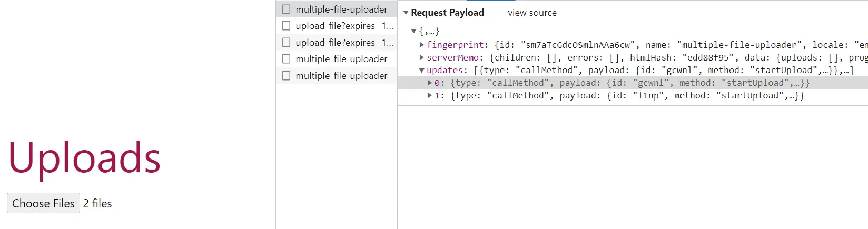The height and width of the screenshot is (229, 868).
Task: Expand item 0 of the updates array
Action: (x=429, y=83)
